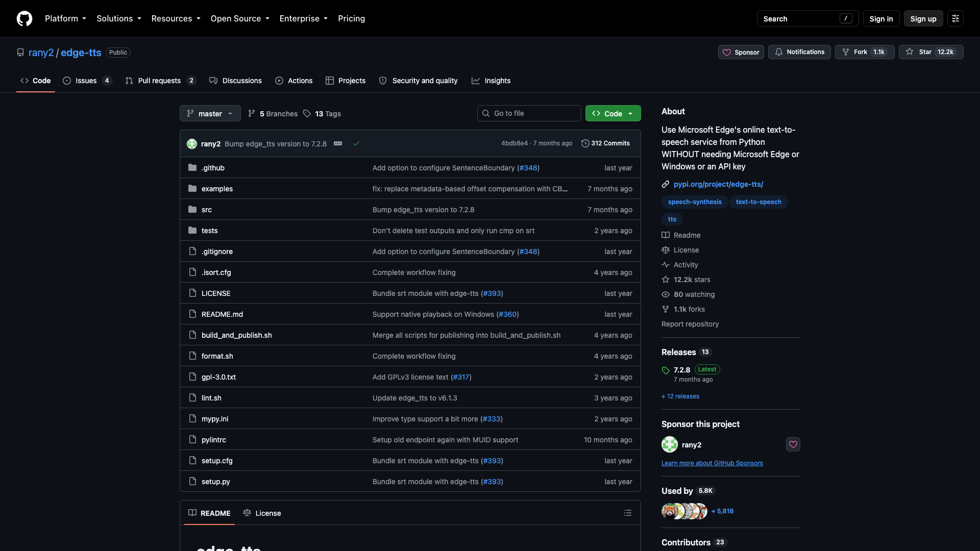This screenshot has height=551, width=980.
Task: Open the Used by avatars group
Action: click(684, 511)
